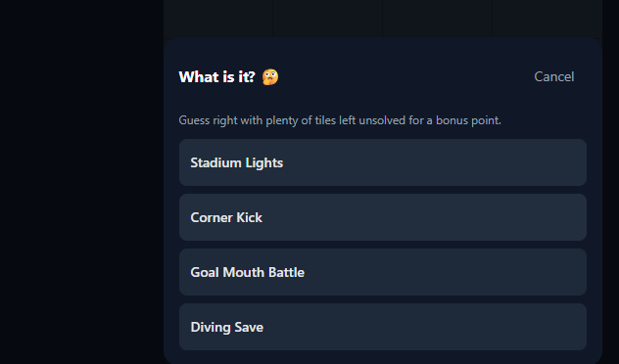
Task: Click the third dimmed tile above dialog
Action: click(x=438, y=19)
